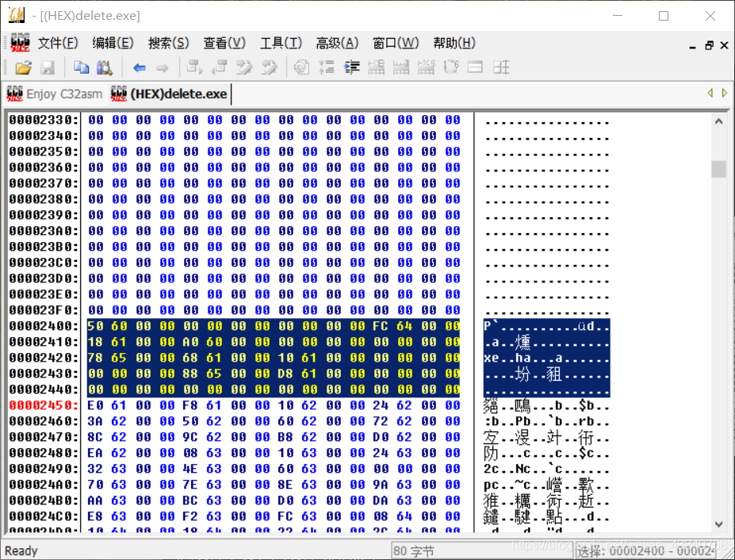Viewport: 735px width, 560px height.
Task: Select the (HEX)delete.exe tab
Action: pyautogui.click(x=169, y=94)
